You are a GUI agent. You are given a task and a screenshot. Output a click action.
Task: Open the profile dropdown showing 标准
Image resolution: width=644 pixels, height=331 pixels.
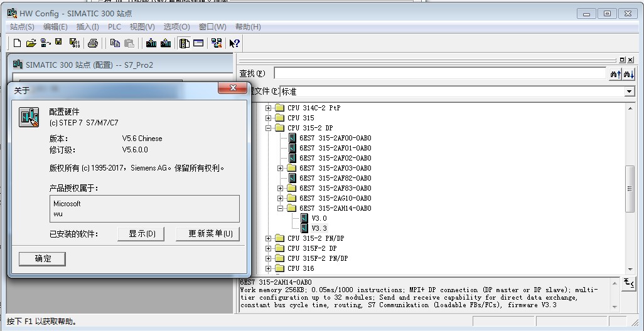point(630,92)
